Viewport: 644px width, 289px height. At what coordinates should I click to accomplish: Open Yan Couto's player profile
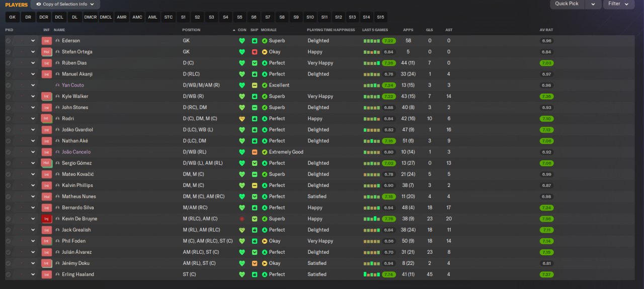[73, 85]
